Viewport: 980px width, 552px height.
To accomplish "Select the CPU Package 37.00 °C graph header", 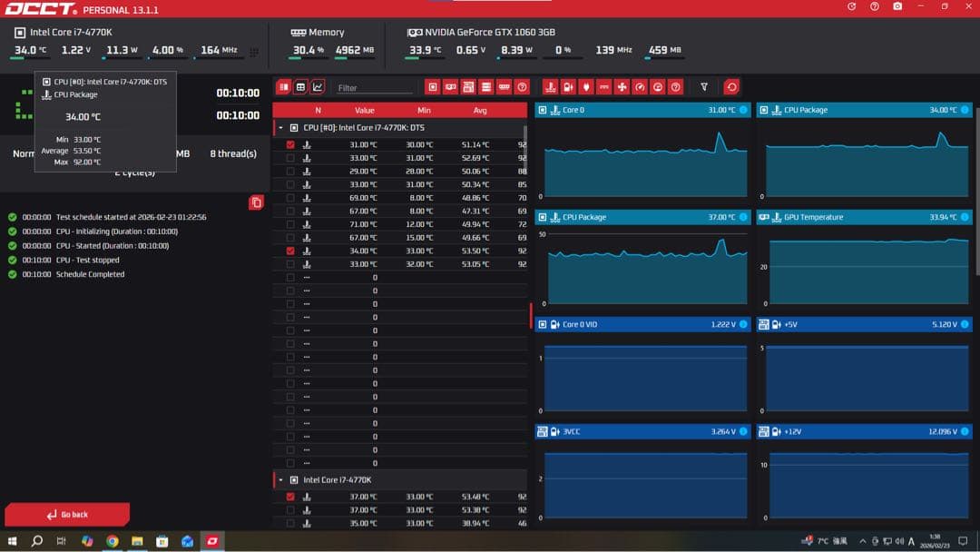I will point(643,218).
